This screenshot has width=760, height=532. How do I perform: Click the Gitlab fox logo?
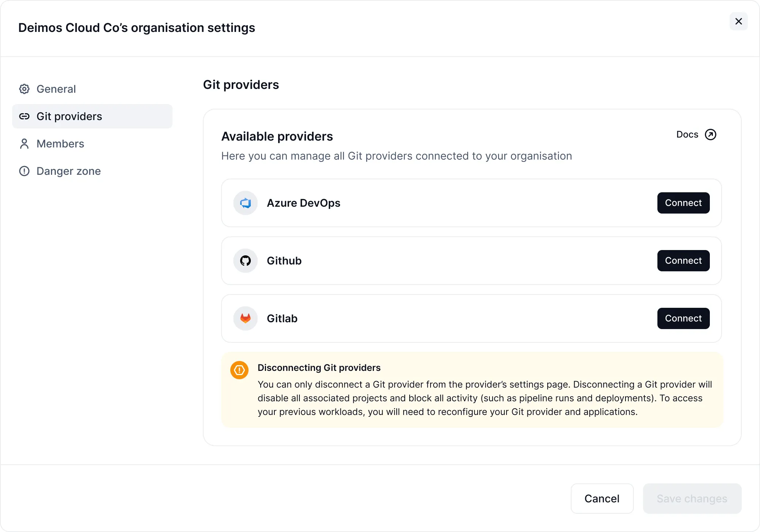[245, 318]
